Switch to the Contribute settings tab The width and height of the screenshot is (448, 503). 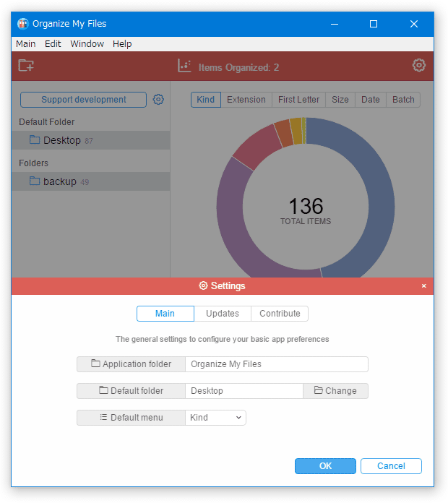tap(280, 314)
